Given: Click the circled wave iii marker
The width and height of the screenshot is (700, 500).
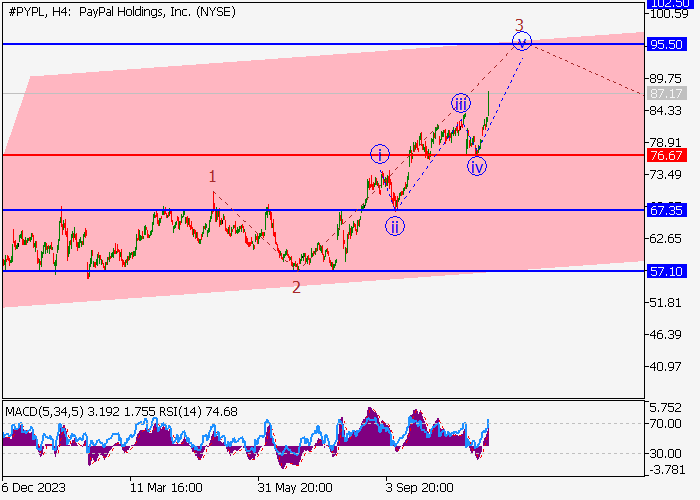Looking at the screenshot, I should click(460, 104).
